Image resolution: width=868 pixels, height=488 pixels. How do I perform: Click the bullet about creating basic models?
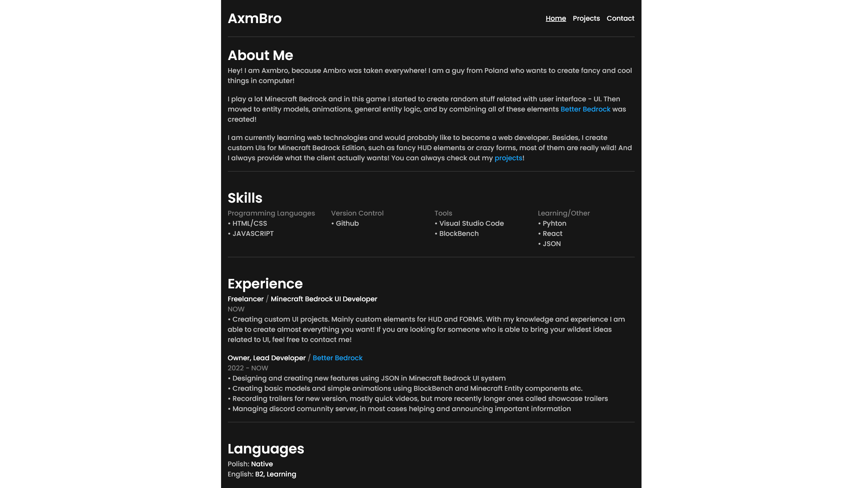405,388
